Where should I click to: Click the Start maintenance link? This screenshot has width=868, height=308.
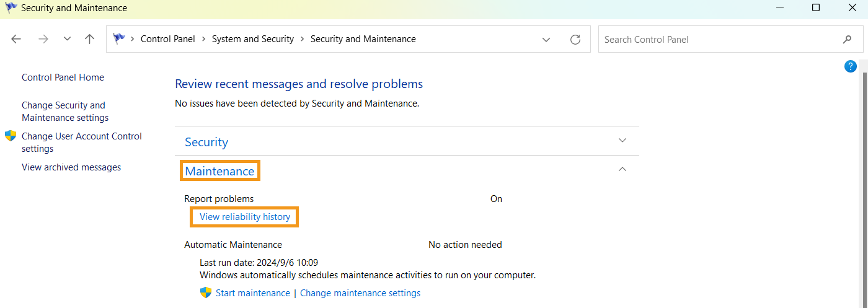pos(252,293)
